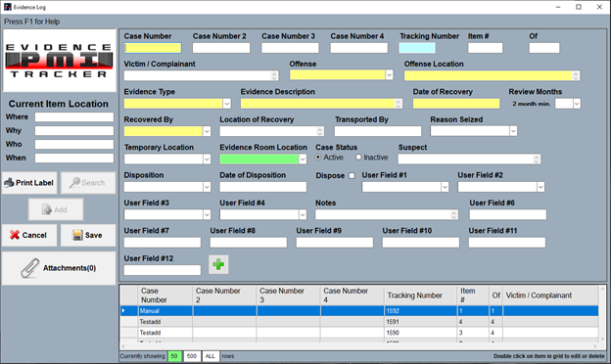Viewport: 611px width, 364px height.
Task: Click the red X Cancel button
Action: 29,235
